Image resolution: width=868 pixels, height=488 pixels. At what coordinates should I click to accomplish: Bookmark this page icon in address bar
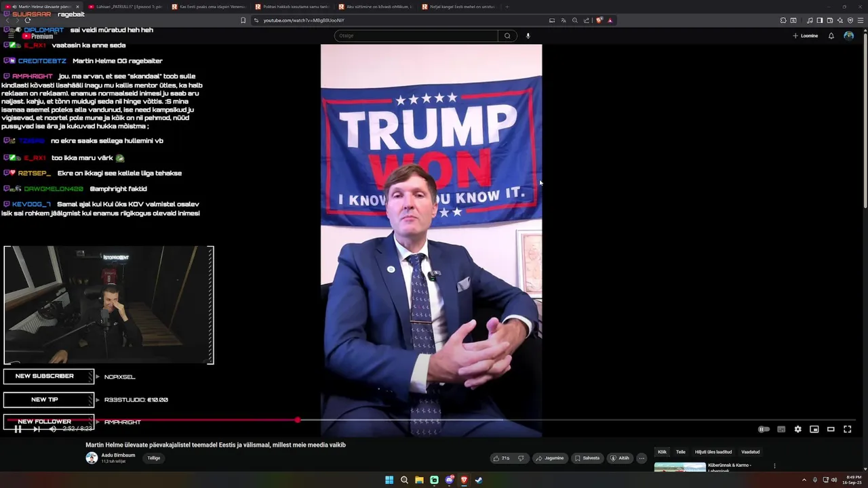[x=243, y=20]
